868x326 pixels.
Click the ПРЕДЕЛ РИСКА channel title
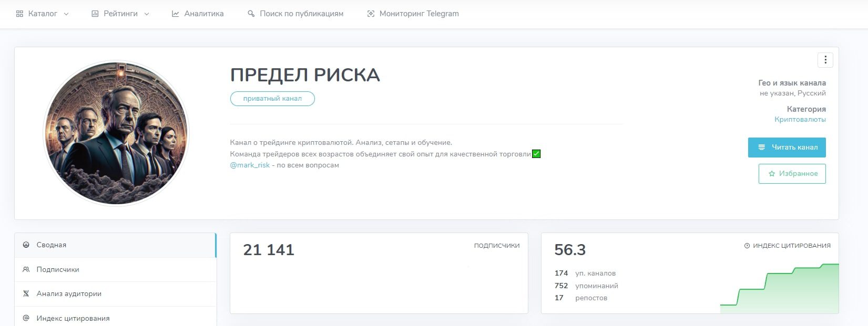pyautogui.click(x=305, y=75)
